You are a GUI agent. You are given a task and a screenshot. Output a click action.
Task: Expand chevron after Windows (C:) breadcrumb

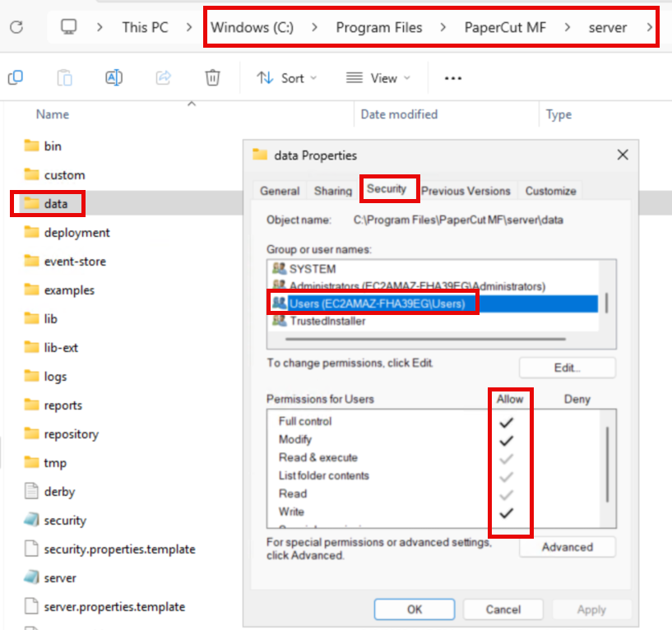pos(314,27)
